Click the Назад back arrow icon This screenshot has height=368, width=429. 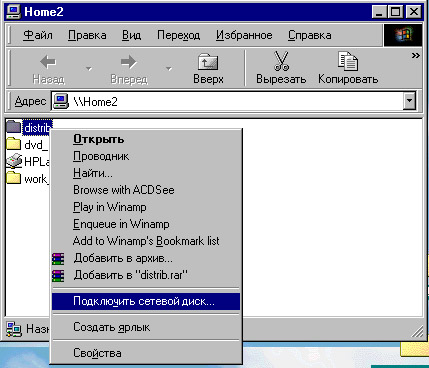48,62
